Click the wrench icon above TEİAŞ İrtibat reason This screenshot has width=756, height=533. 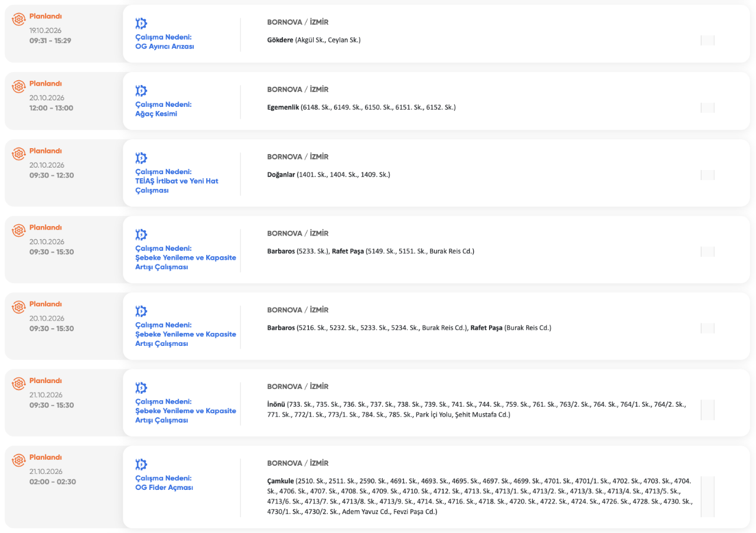pyautogui.click(x=141, y=158)
